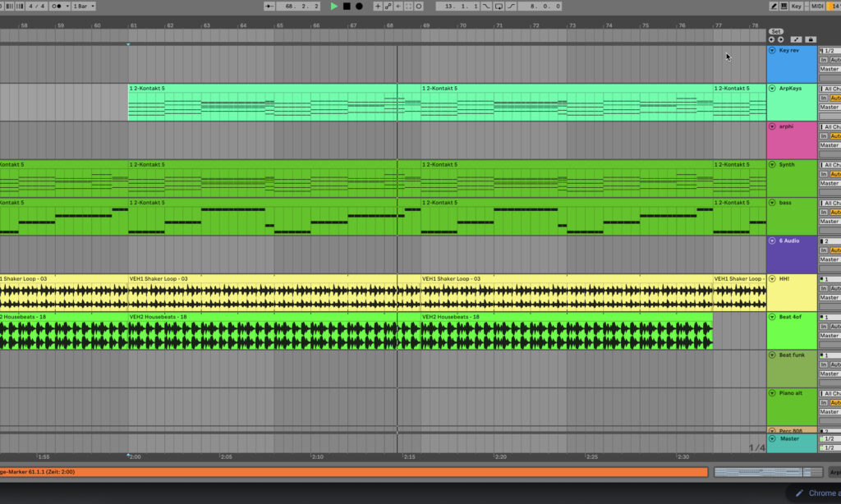Activate Draw Mode pencil icon
The width and height of the screenshot is (841, 504).
[x=774, y=7]
